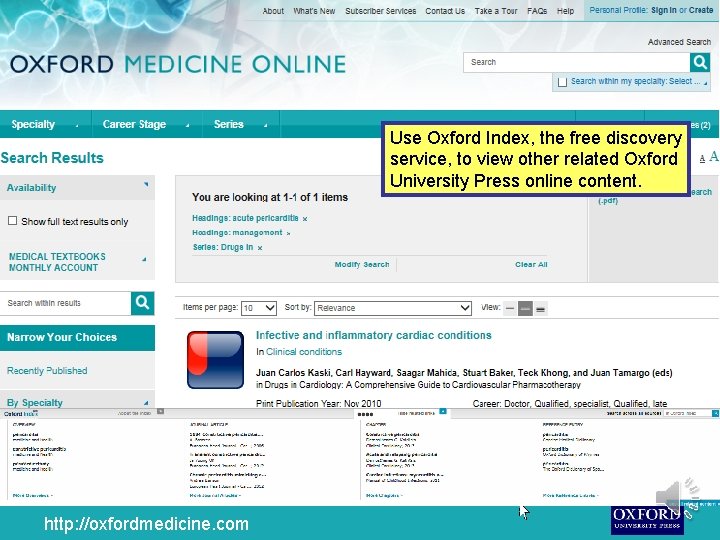This screenshot has width=720, height=540.
Task: Open Infective and inflammatory cardiac conditions
Action: [x=374, y=335]
